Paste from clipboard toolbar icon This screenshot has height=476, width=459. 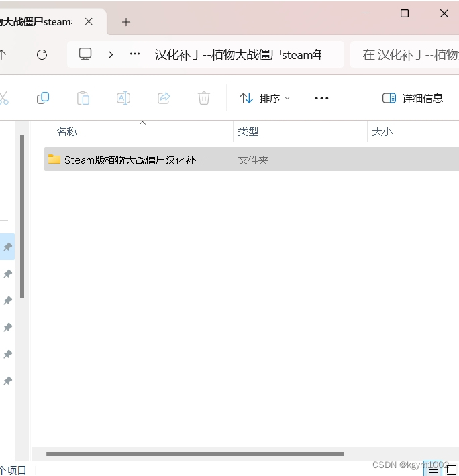coord(83,98)
